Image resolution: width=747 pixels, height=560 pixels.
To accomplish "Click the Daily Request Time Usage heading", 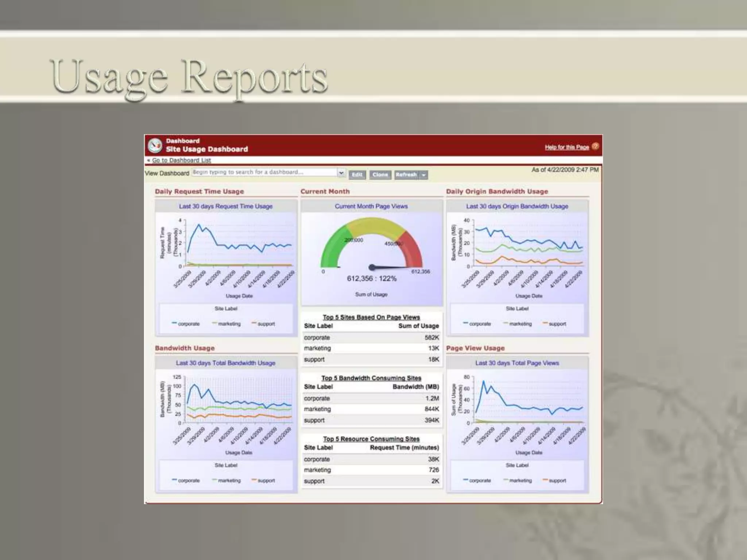I will (200, 191).
